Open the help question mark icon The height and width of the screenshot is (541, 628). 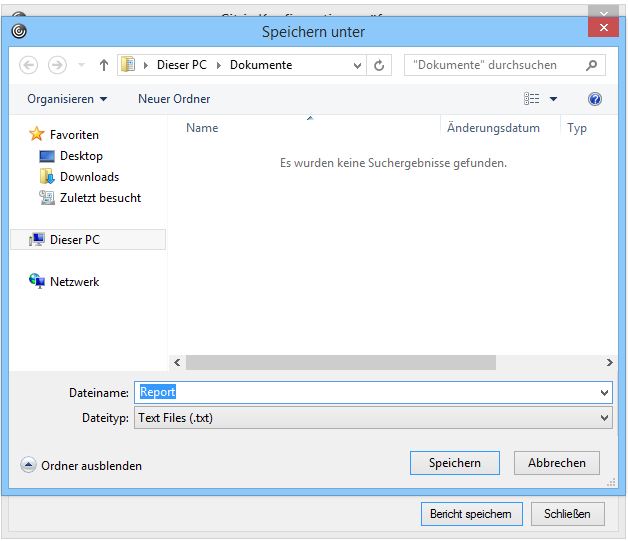click(x=595, y=99)
